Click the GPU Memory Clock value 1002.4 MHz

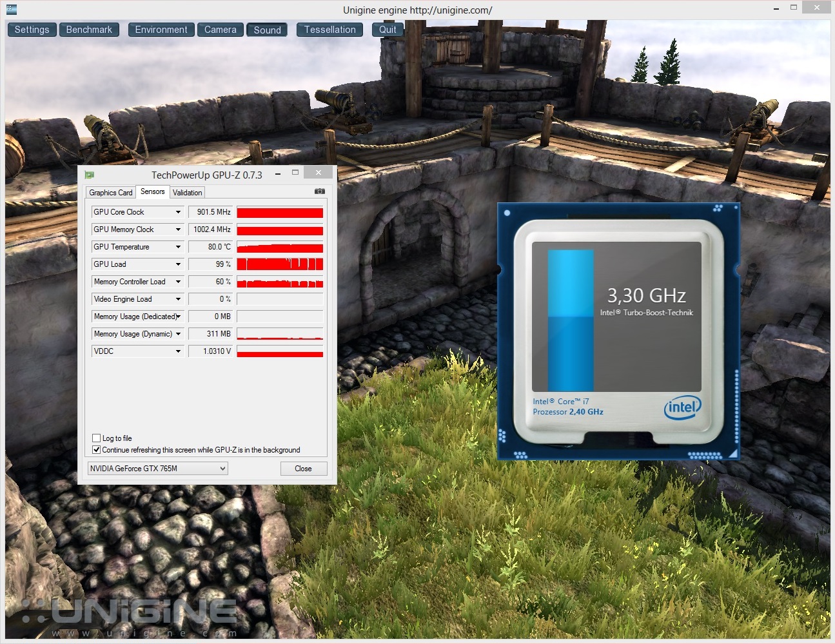click(210, 229)
